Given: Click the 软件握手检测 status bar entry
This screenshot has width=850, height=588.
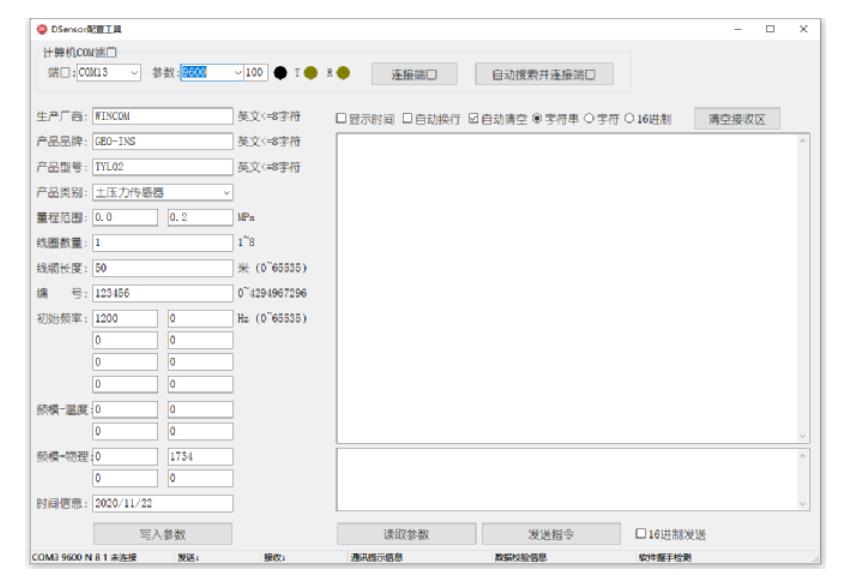Looking at the screenshot, I should click(665, 557).
